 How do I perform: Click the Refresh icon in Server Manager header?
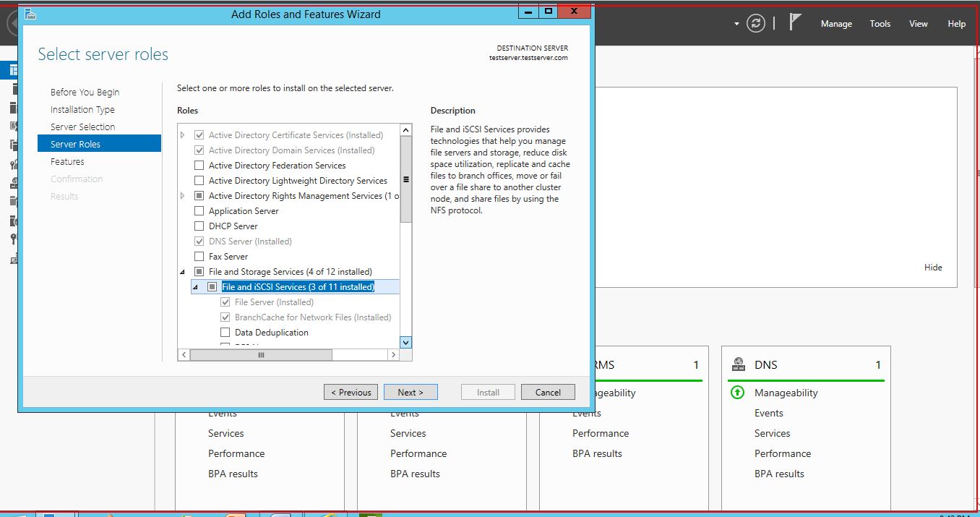pos(756,23)
